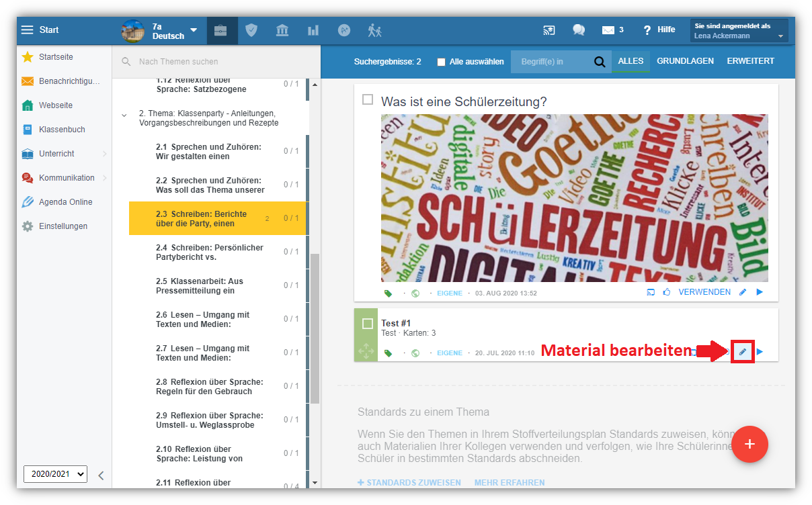
Task: Switch to the GRUNDLAGEN tab
Action: coord(685,61)
